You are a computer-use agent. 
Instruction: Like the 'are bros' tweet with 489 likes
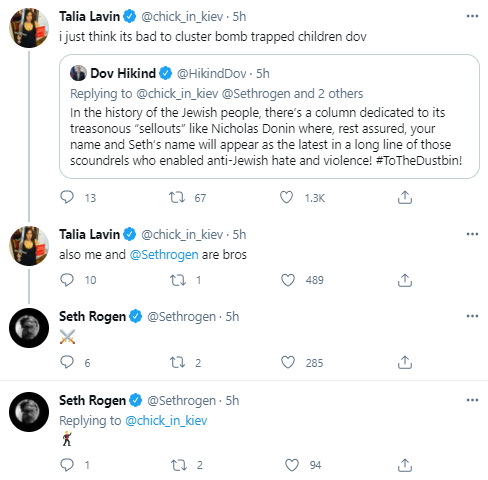coord(288,280)
